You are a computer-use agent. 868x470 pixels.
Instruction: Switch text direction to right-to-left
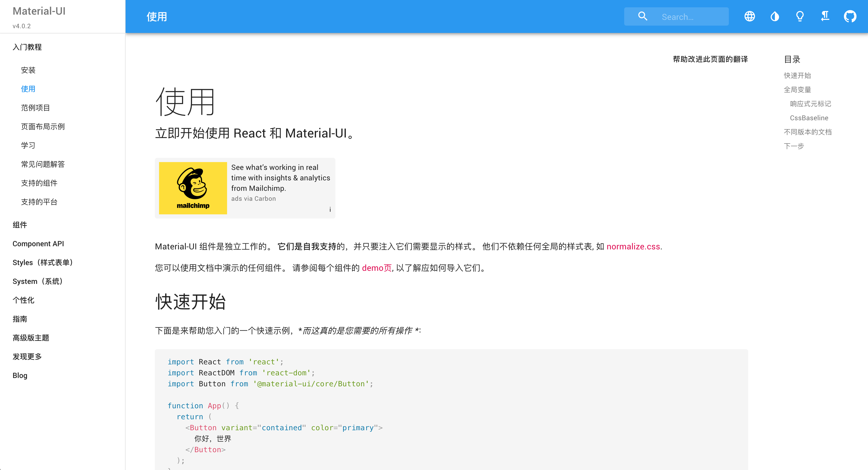click(825, 16)
